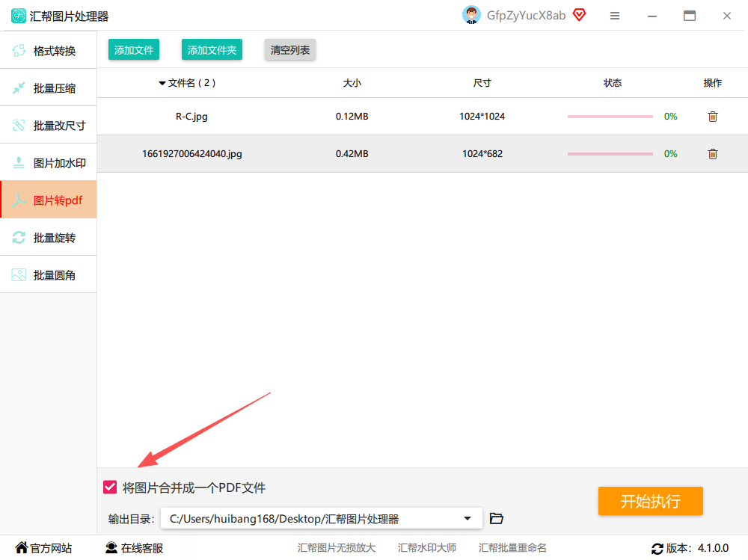Switch to 格式转换 tab

point(48,50)
